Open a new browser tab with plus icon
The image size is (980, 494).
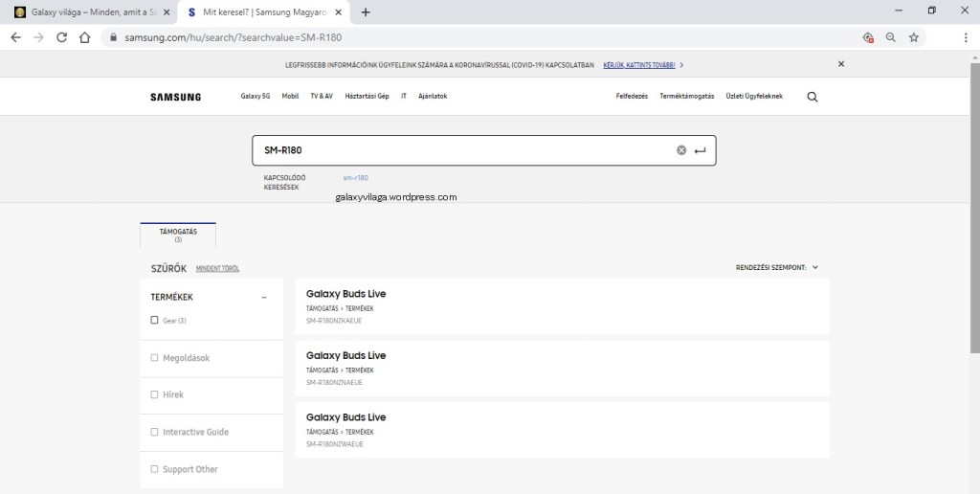click(x=366, y=12)
